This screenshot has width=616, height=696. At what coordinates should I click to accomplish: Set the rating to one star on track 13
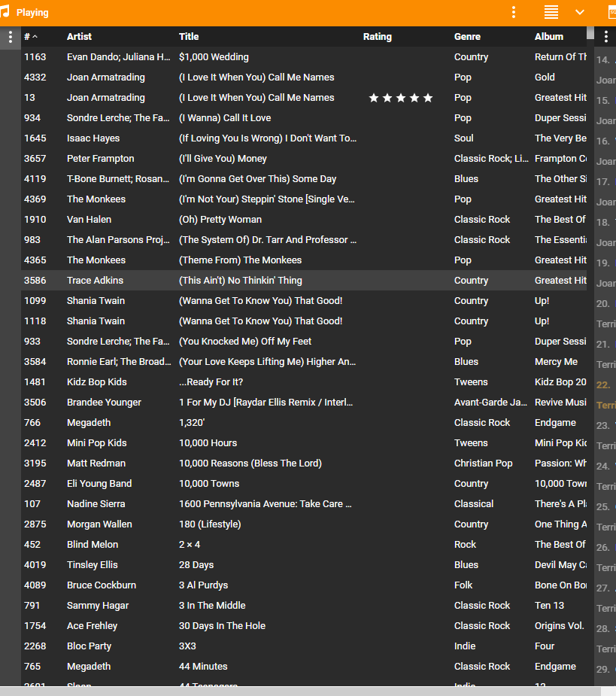click(x=374, y=98)
